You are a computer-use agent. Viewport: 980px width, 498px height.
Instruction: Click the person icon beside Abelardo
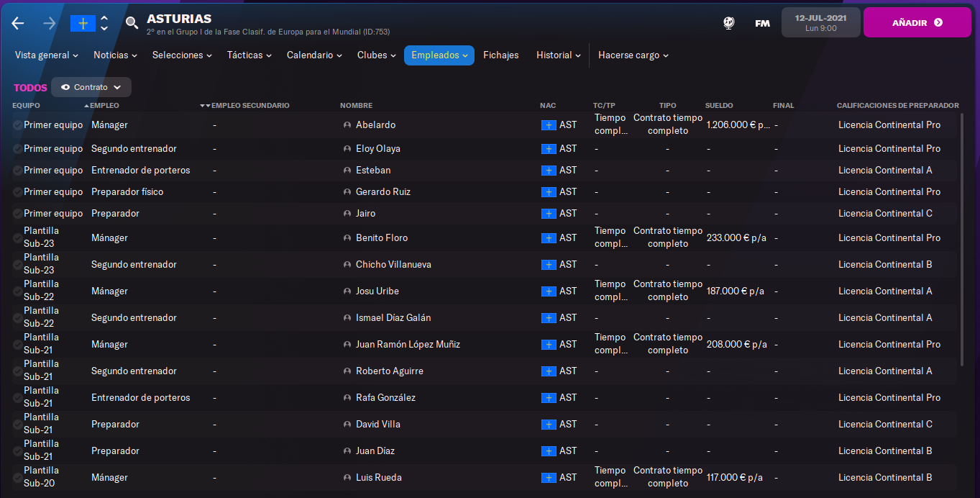coord(347,125)
